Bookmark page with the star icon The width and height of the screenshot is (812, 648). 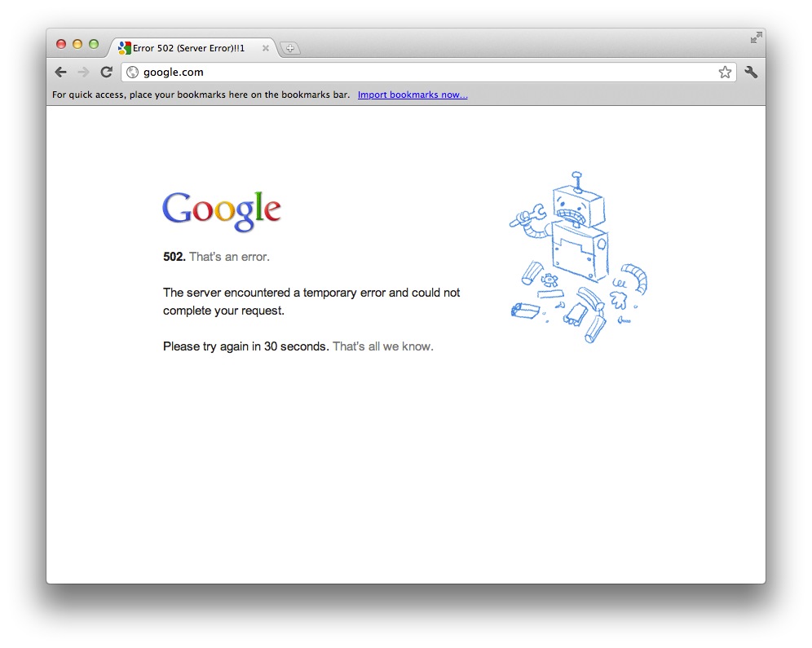(725, 72)
